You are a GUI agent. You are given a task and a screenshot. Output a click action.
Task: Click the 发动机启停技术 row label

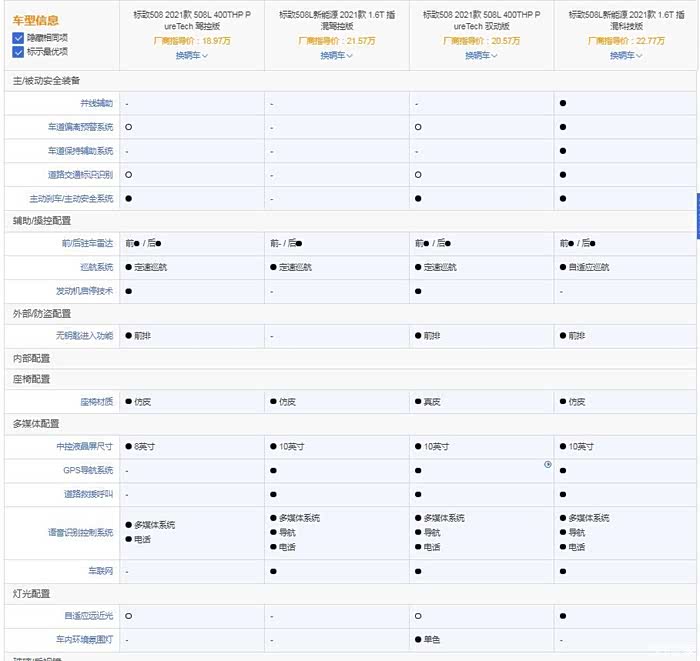(x=84, y=291)
